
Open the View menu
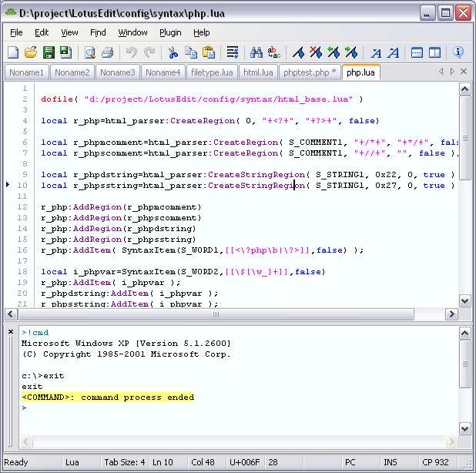(x=69, y=32)
